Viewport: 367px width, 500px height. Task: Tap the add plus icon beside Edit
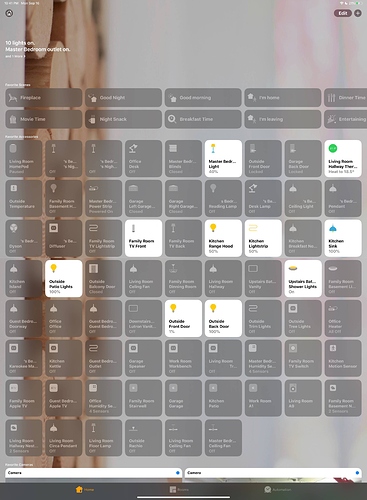[x=358, y=13]
